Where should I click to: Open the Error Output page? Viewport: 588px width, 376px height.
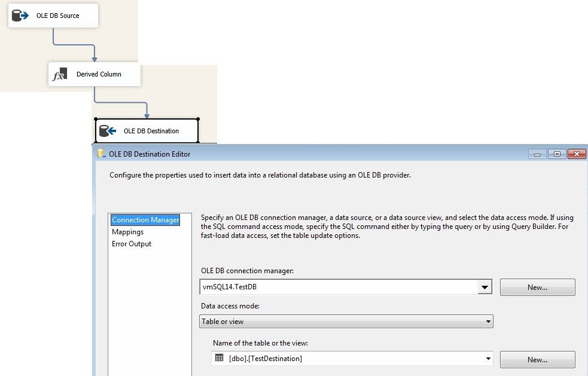pyautogui.click(x=132, y=244)
